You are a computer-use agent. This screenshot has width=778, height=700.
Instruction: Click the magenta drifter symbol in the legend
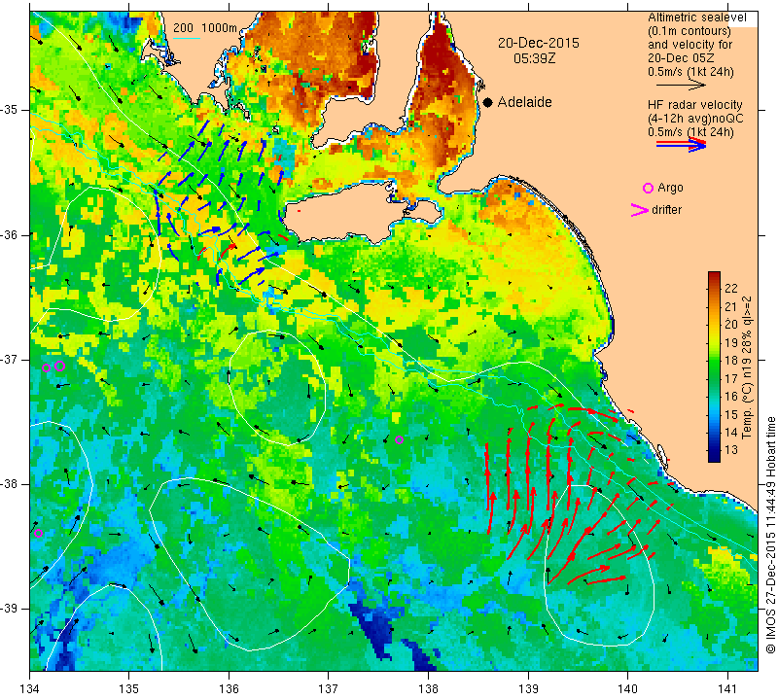coord(639,210)
